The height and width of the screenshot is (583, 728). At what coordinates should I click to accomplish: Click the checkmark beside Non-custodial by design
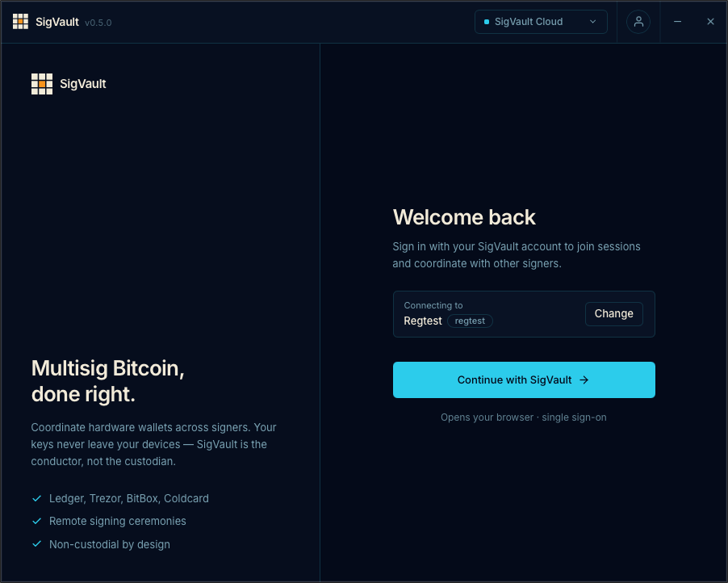[x=36, y=544]
